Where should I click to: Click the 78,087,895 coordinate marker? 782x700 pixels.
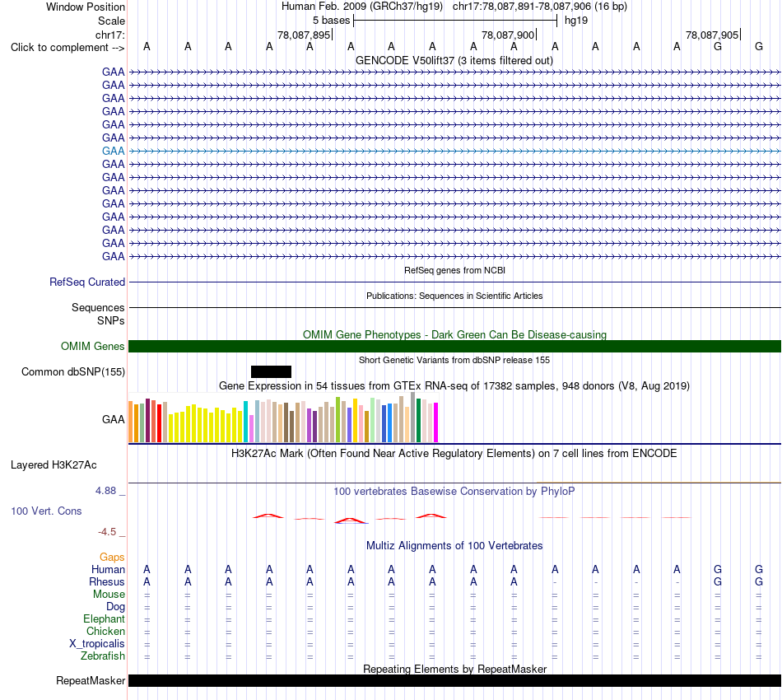click(x=304, y=35)
